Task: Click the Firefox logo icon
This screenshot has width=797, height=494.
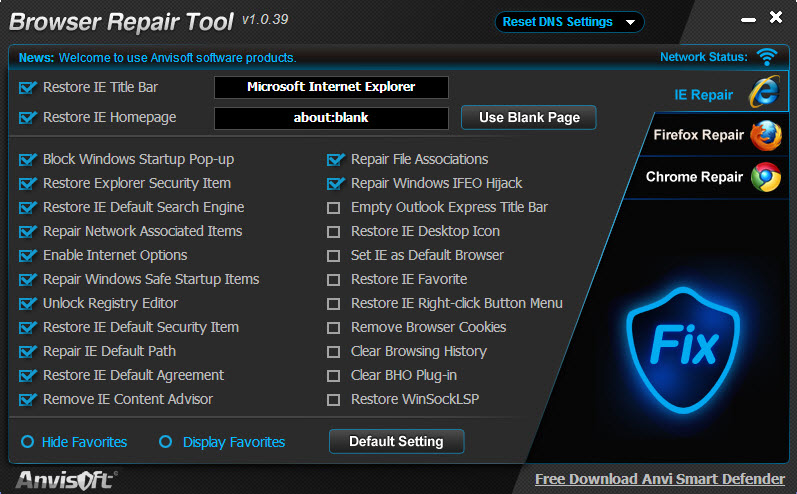Action: click(x=766, y=135)
